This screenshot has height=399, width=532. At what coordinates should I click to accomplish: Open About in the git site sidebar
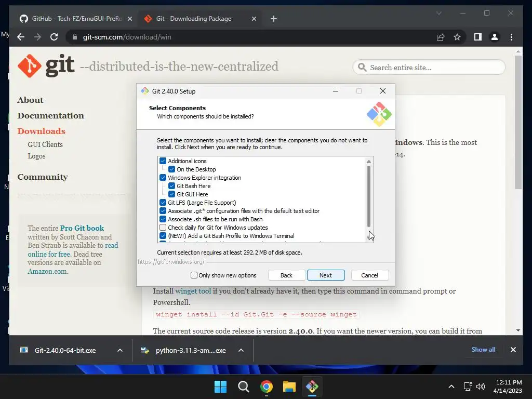click(x=30, y=100)
